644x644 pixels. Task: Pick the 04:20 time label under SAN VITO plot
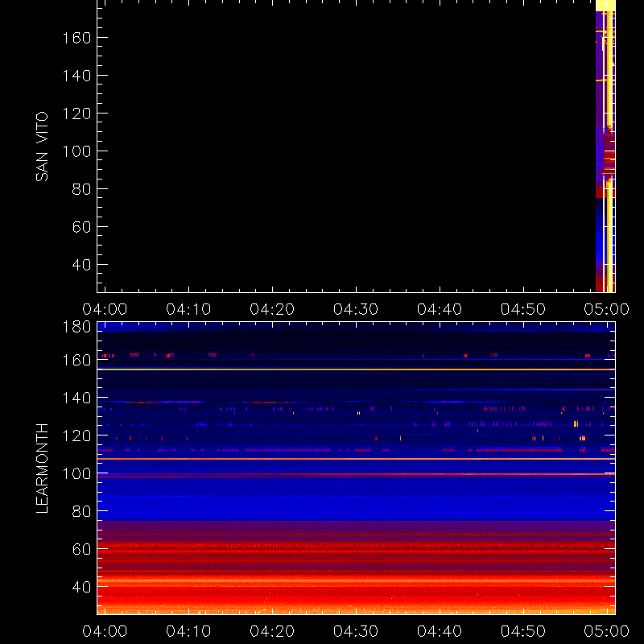pyautogui.click(x=272, y=309)
